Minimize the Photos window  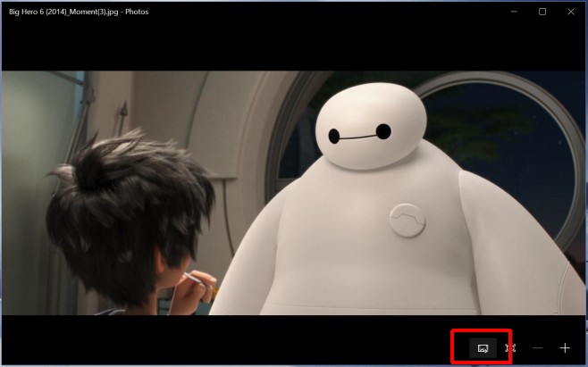(514, 12)
